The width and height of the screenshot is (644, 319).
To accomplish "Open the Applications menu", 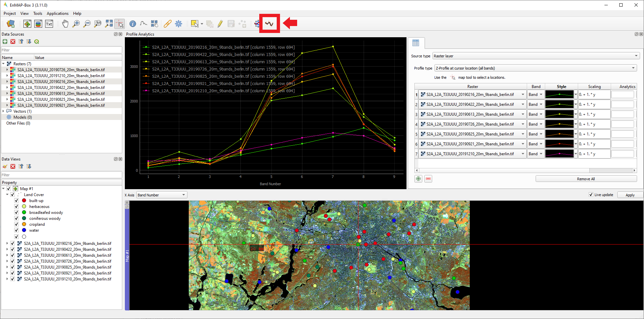I will pyautogui.click(x=57, y=14).
